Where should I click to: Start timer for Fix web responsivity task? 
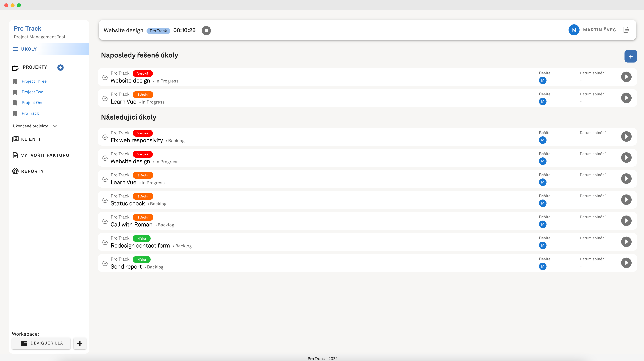coord(626,137)
